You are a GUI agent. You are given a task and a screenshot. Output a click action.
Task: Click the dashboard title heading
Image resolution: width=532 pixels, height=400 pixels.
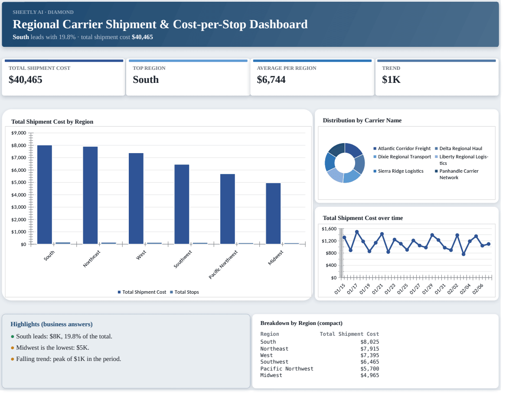[160, 24]
